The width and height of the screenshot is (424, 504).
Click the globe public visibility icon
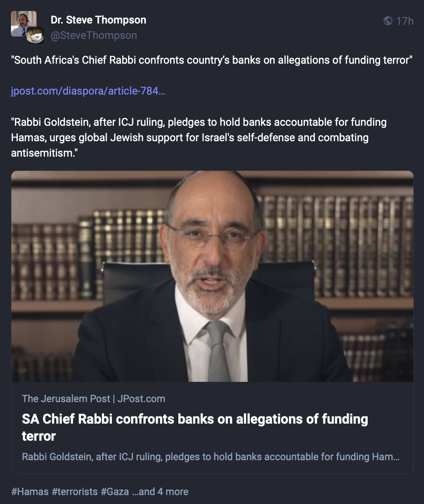pos(388,21)
